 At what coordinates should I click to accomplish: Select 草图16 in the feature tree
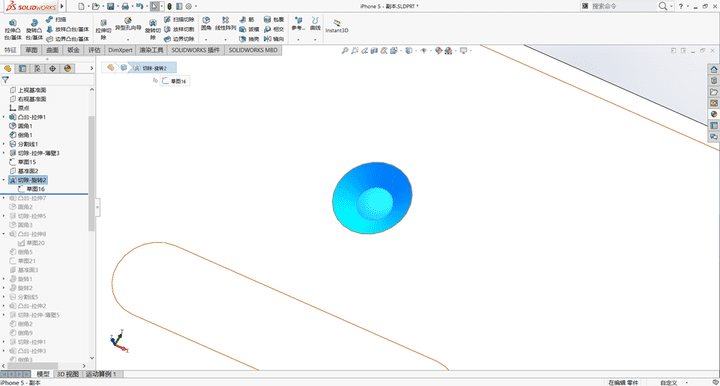tap(31, 189)
